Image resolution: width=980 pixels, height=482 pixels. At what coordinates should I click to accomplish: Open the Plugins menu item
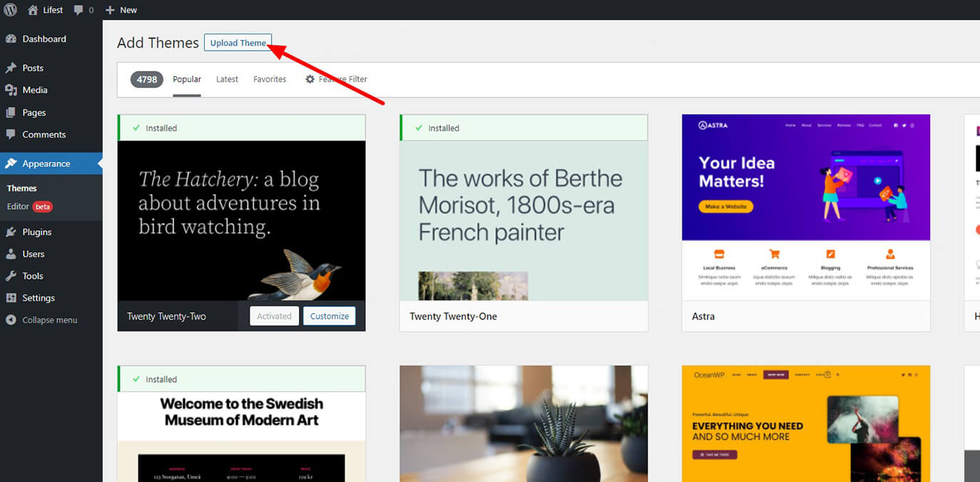(x=51, y=232)
